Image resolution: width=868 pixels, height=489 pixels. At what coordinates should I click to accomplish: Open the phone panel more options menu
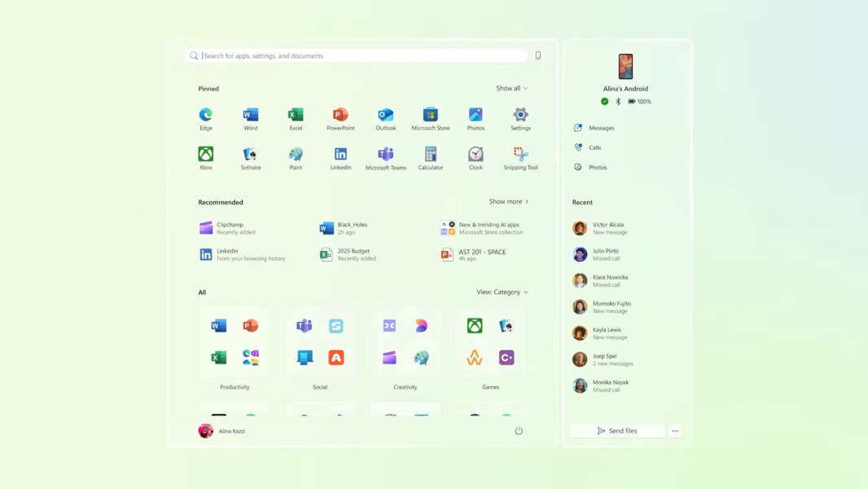[675, 430]
